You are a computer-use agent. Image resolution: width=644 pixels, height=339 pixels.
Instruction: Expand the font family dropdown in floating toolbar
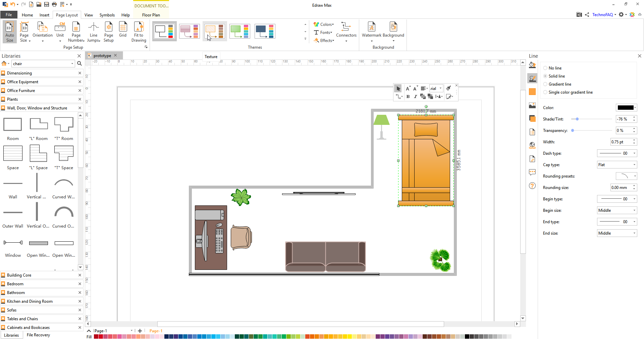click(x=440, y=88)
